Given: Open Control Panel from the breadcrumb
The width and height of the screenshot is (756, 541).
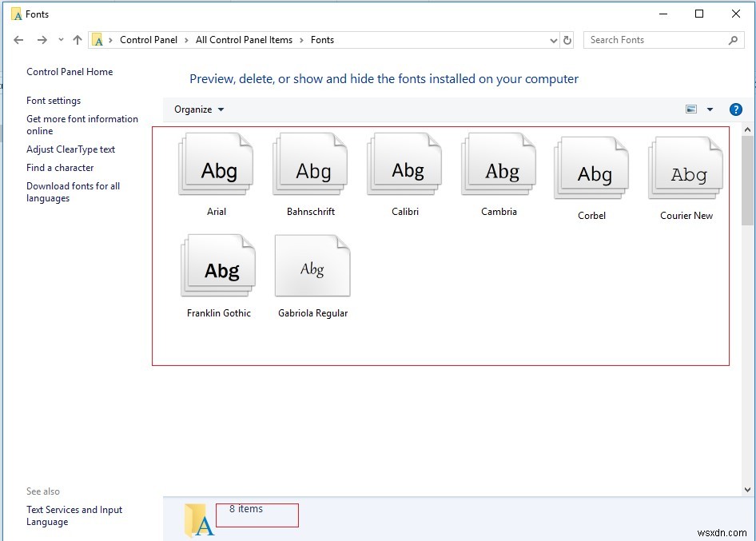Looking at the screenshot, I should click(x=149, y=39).
